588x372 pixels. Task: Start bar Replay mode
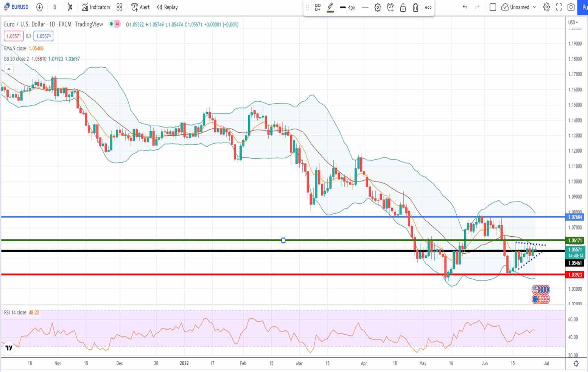click(167, 7)
